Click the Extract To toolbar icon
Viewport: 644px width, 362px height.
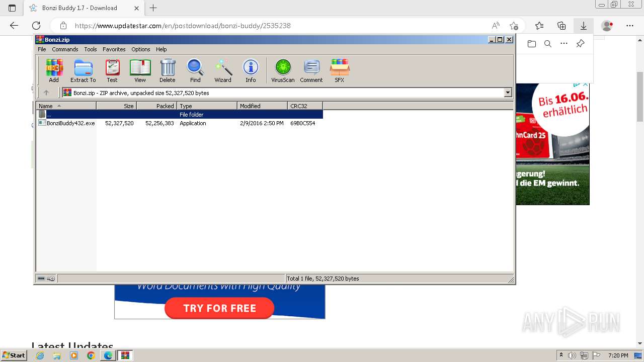click(x=83, y=70)
